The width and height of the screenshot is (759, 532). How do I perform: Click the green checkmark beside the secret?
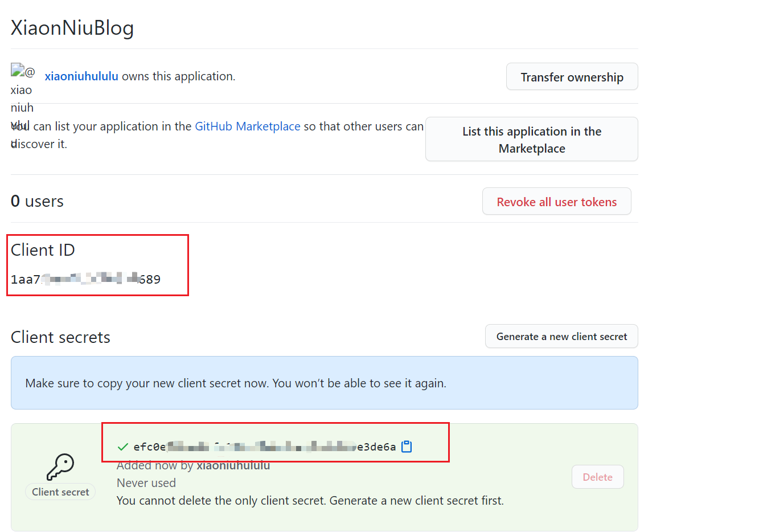(122, 447)
